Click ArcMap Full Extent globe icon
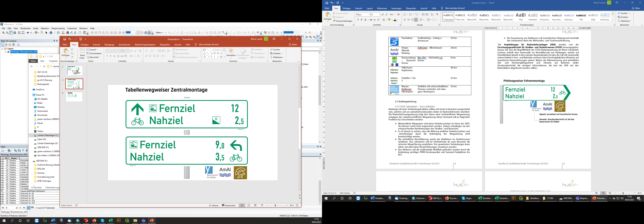Viewport: 644px width, 224px height. (x=15, y=33)
